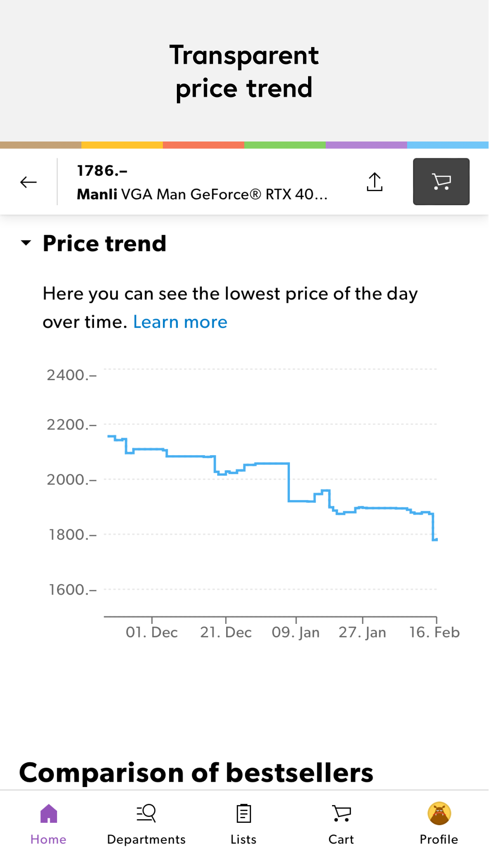Open the Profile avatar

439,814
